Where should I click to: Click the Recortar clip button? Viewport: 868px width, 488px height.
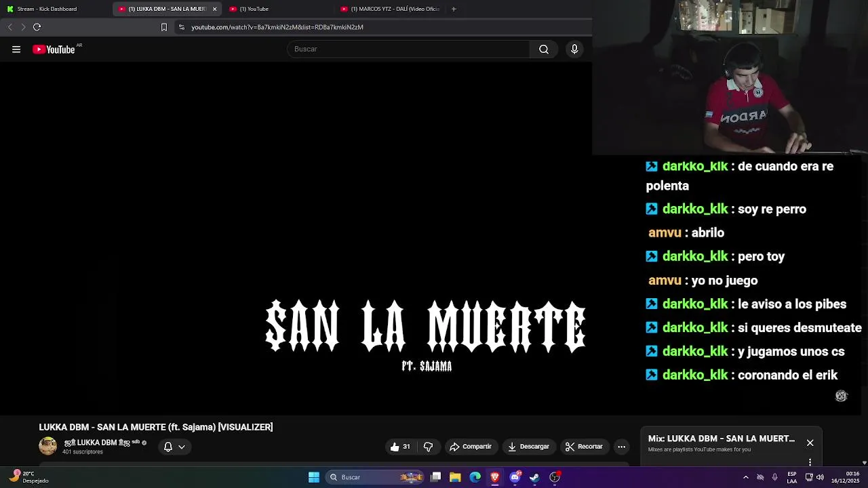click(x=584, y=447)
